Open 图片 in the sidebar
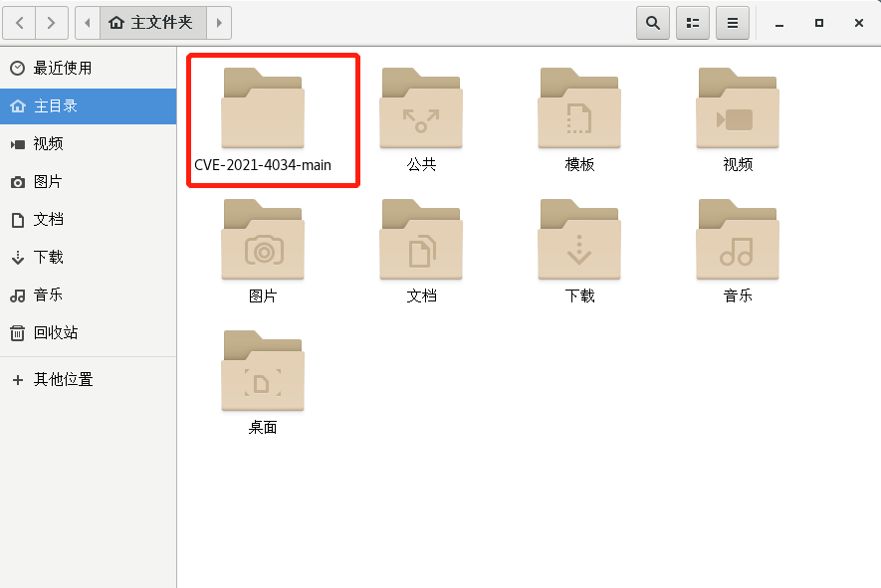 click(x=89, y=181)
